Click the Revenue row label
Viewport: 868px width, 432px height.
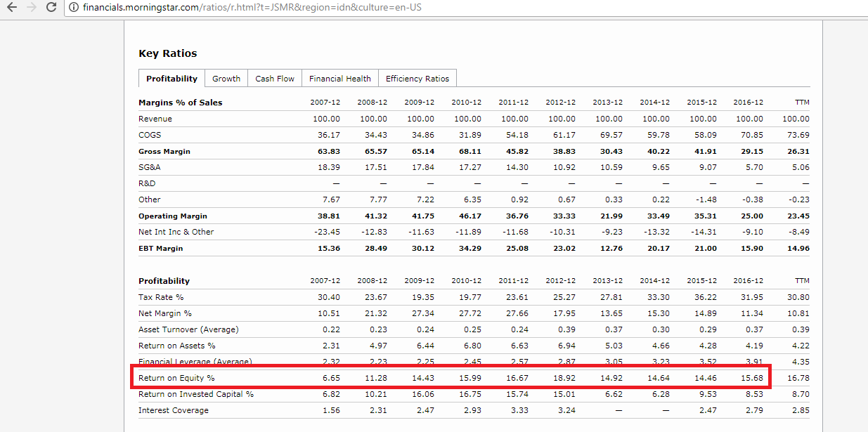(155, 119)
